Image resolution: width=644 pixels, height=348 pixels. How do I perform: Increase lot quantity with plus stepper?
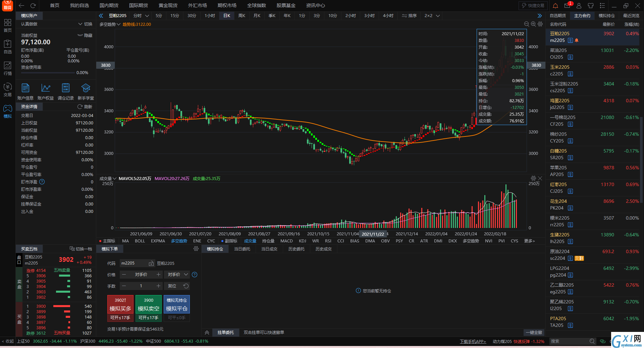point(158,286)
